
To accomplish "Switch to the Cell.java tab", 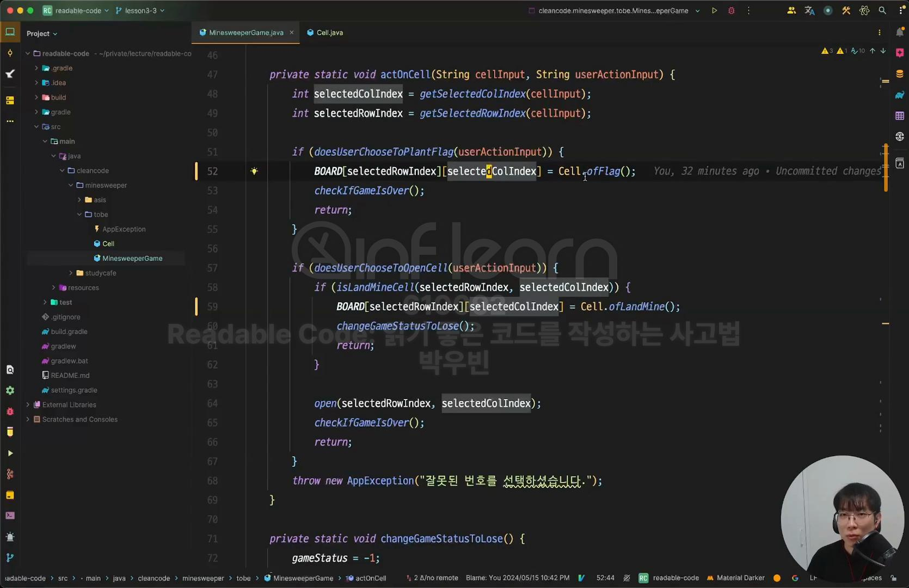I will [x=325, y=33].
